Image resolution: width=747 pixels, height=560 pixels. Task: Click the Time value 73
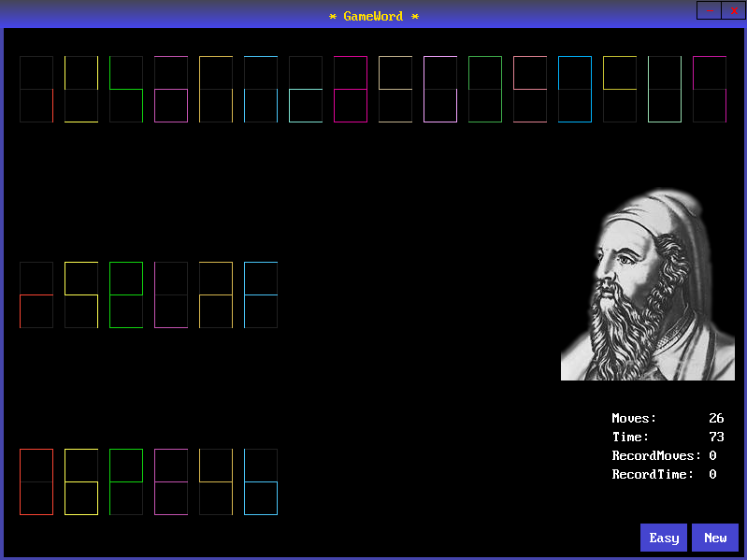coord(716,437)
